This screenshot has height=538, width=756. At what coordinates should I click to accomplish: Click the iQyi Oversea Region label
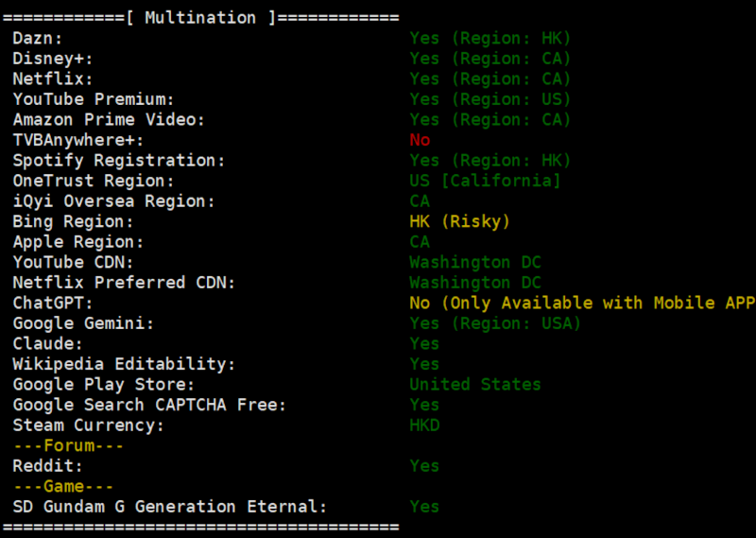113,200
